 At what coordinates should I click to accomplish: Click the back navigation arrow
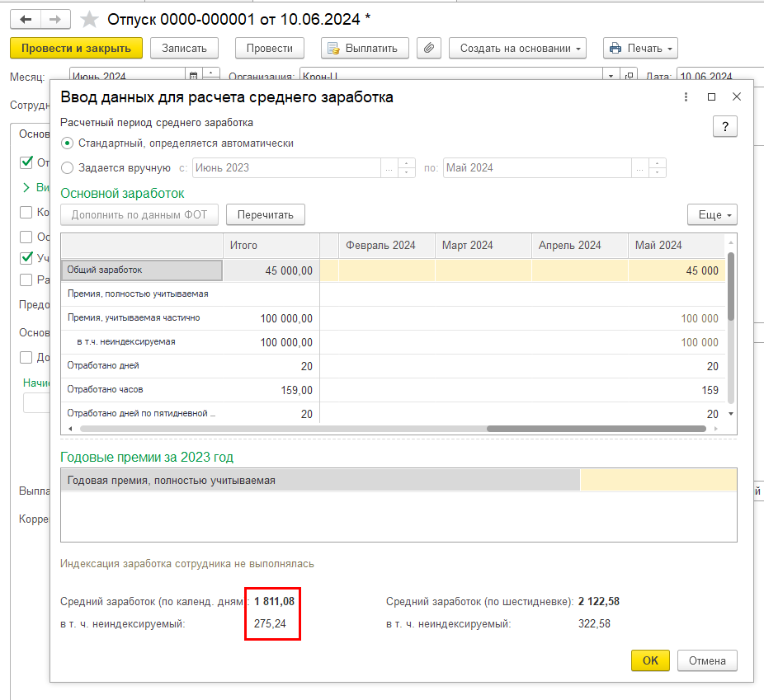(x=26, y=18)
